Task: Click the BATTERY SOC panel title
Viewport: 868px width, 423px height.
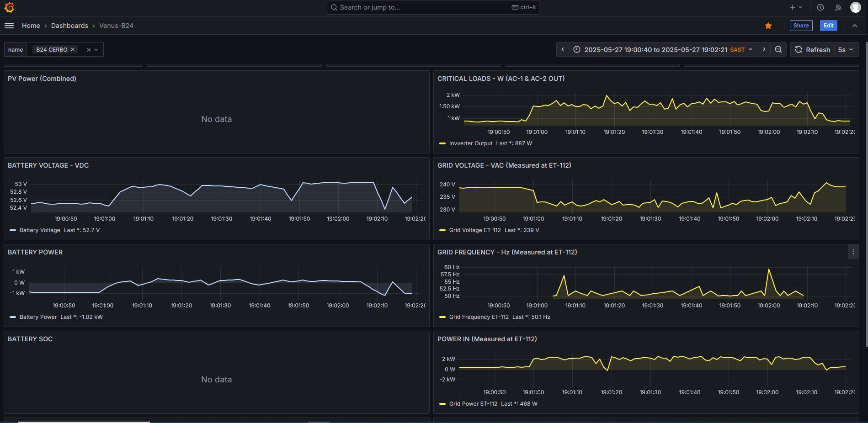Action: [x=30, y=339]
